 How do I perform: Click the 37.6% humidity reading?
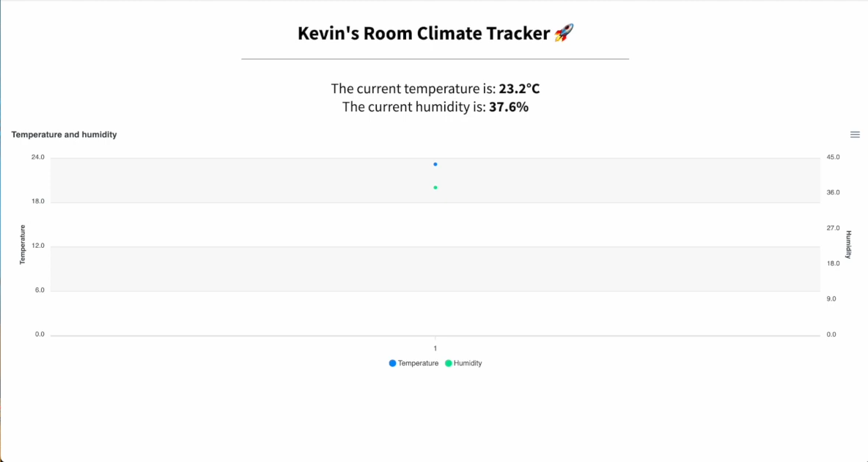pyautogui.click(x=509, y=107)
